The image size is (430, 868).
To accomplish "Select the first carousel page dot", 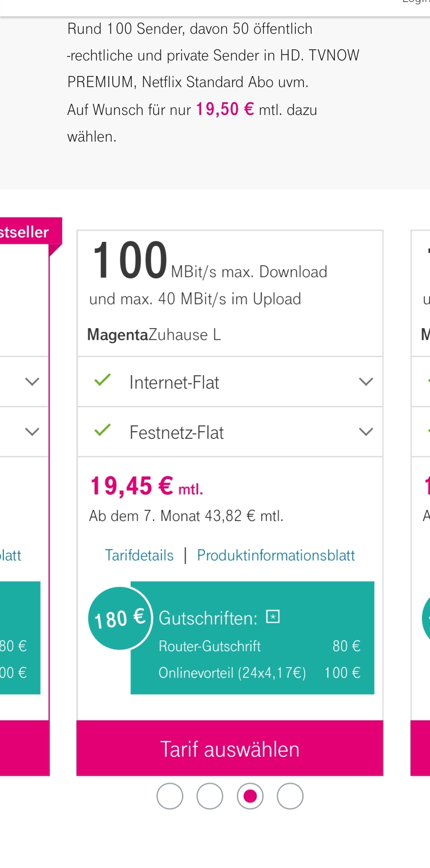I will (170, 796).
